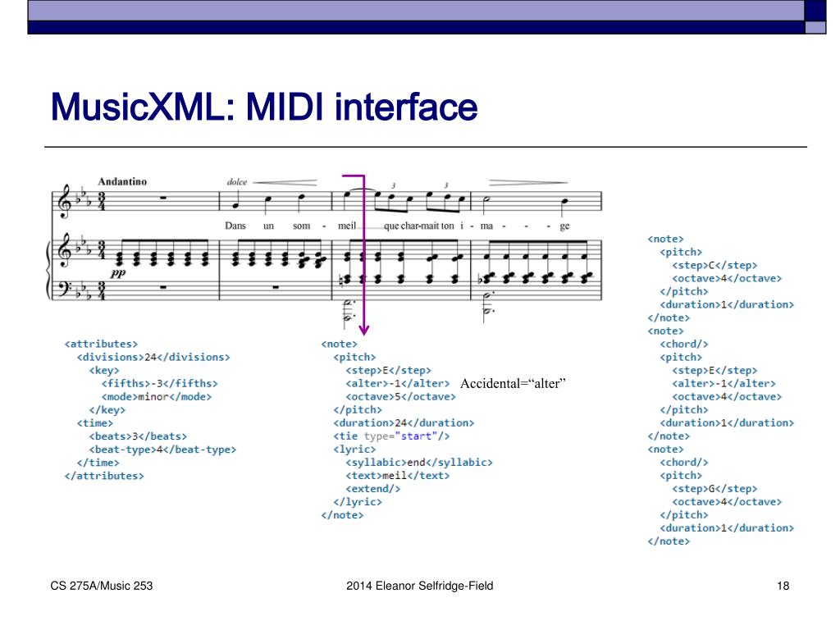Click the slide number "18"

[783, 586]
